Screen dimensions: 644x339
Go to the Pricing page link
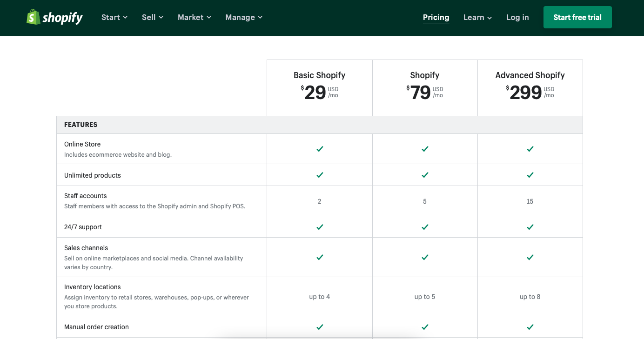(x=436, y=17)
